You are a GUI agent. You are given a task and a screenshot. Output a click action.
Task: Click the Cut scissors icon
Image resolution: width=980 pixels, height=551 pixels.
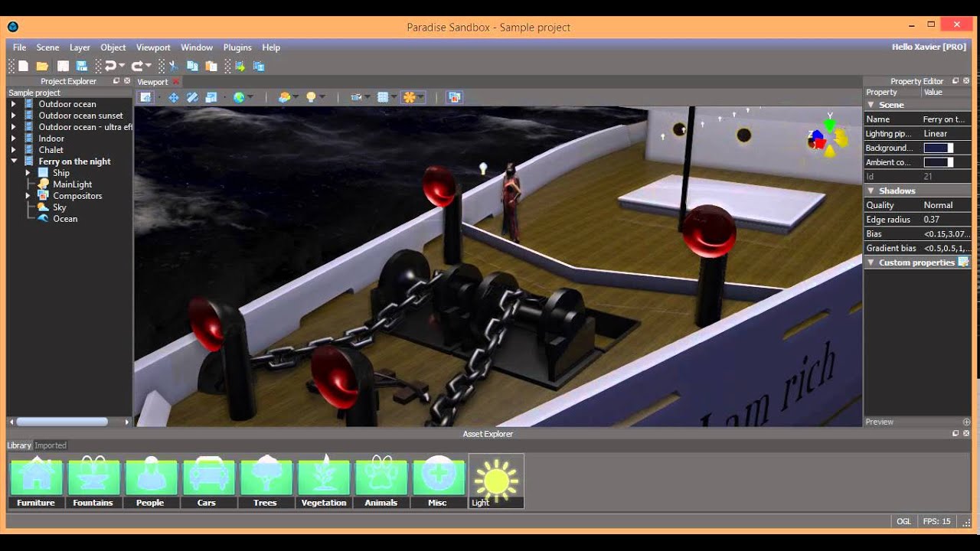pyautogui.click(x=174, y=67)
